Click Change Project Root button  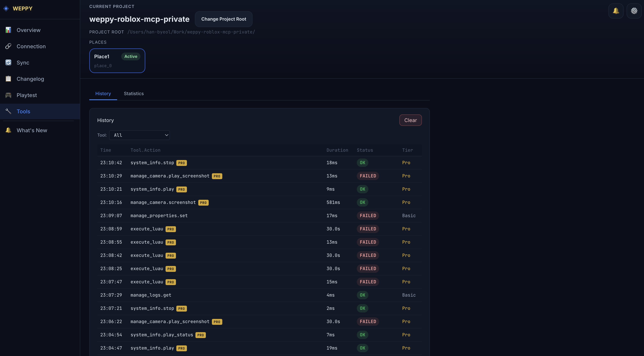pyautogui.click(x=223, y=19)
